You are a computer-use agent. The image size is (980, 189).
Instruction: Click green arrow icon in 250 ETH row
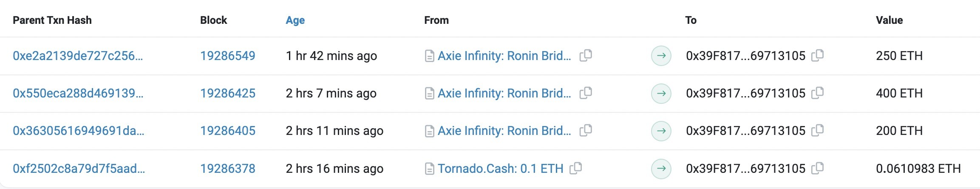coord(661,56)
